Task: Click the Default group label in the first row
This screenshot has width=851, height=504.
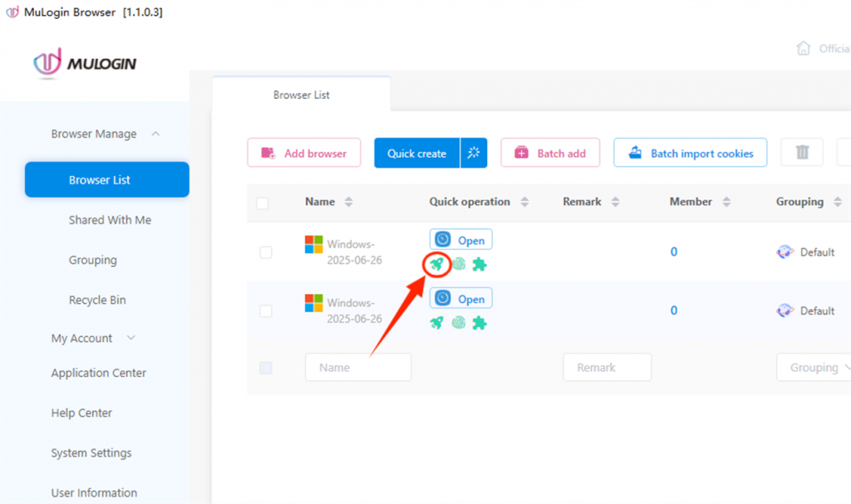Action: point(818,252)
